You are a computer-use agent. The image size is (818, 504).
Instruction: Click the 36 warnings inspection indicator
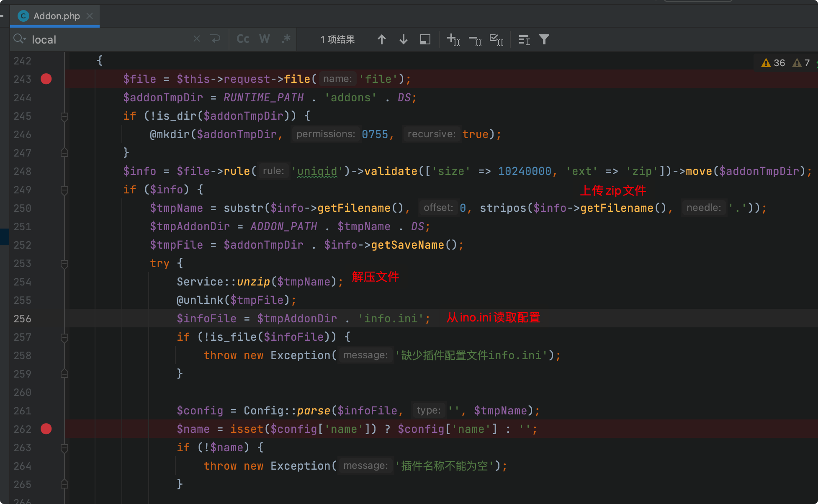[773, 63]
